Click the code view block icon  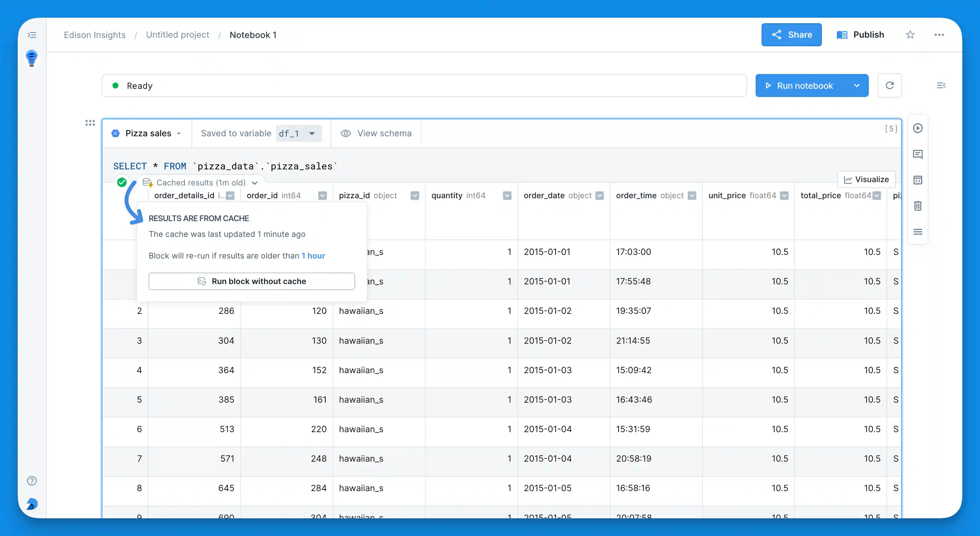coord(918,180)
